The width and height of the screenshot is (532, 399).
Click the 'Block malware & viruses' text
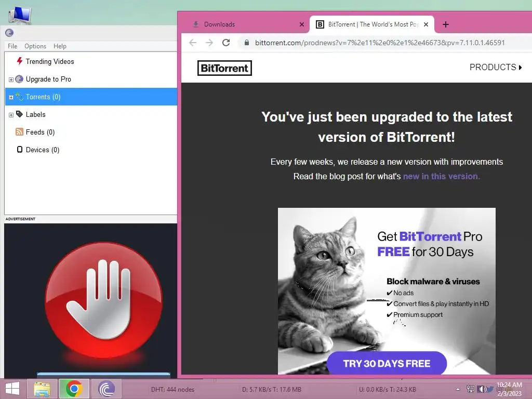(433, 281)
